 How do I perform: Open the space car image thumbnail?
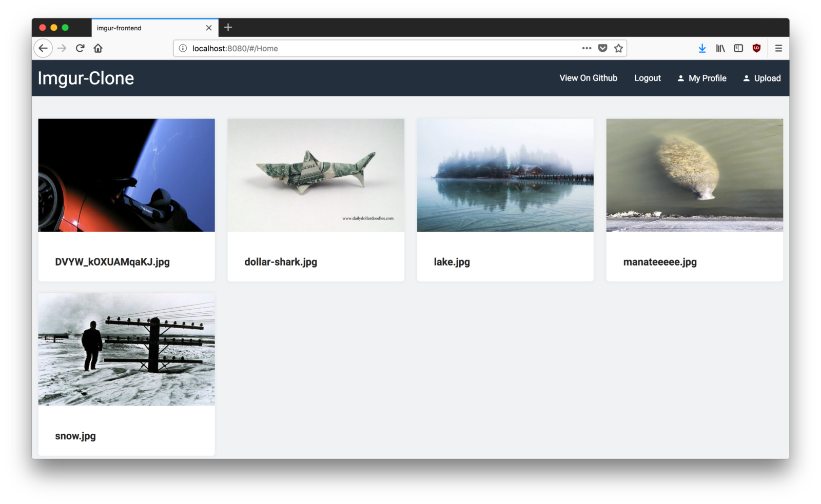127,175
